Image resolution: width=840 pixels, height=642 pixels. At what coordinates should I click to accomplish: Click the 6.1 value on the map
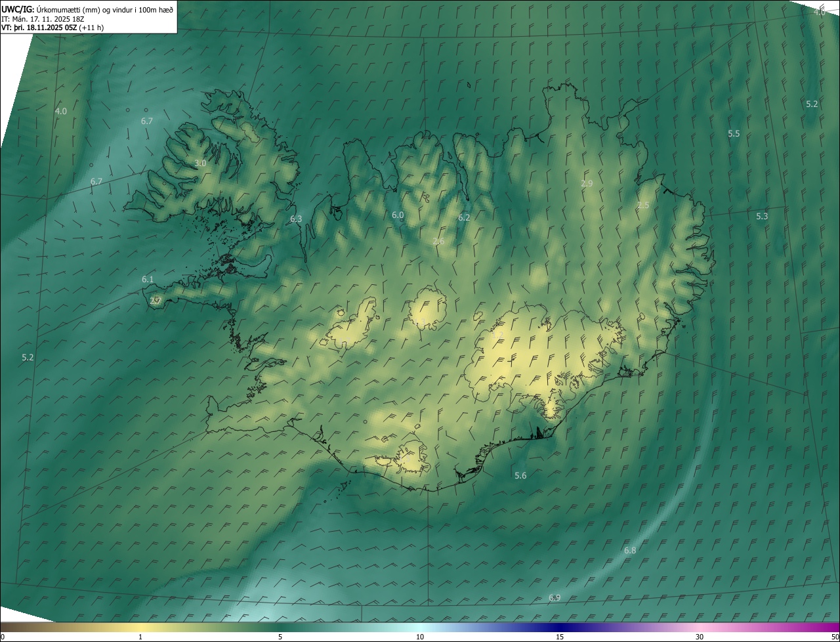click(x=148, y=280)
